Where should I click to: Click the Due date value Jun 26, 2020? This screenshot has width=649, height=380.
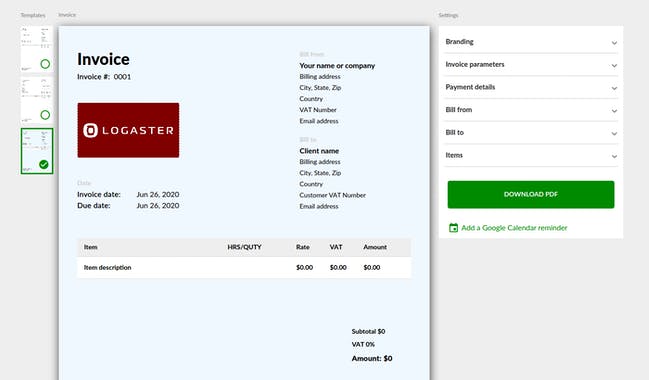click(x=158, y=206)
